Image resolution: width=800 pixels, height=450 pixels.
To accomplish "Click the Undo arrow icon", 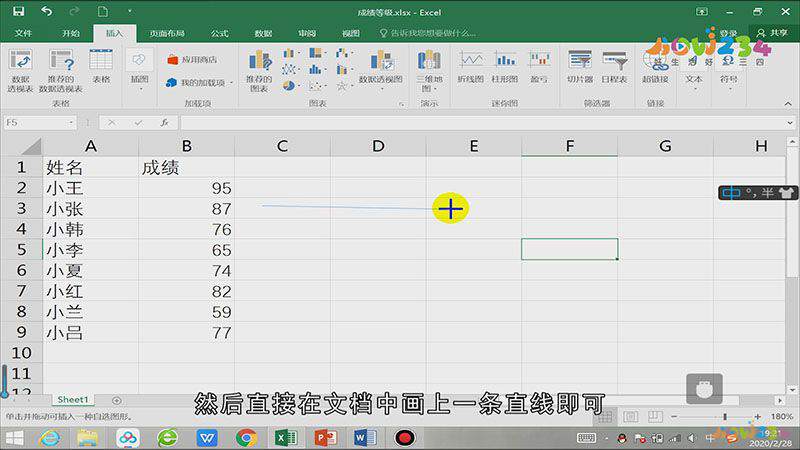I will [x=46, y=11].
